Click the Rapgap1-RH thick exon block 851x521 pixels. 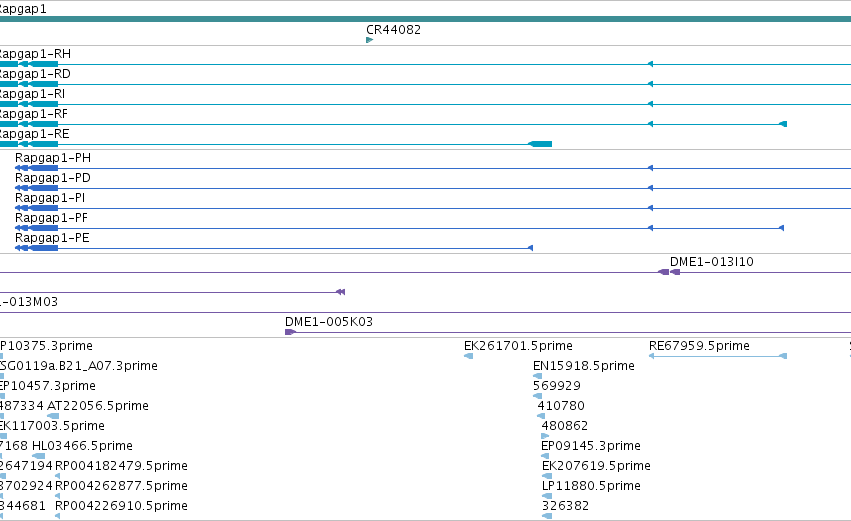pyautogui.click(x=44, y=64)
